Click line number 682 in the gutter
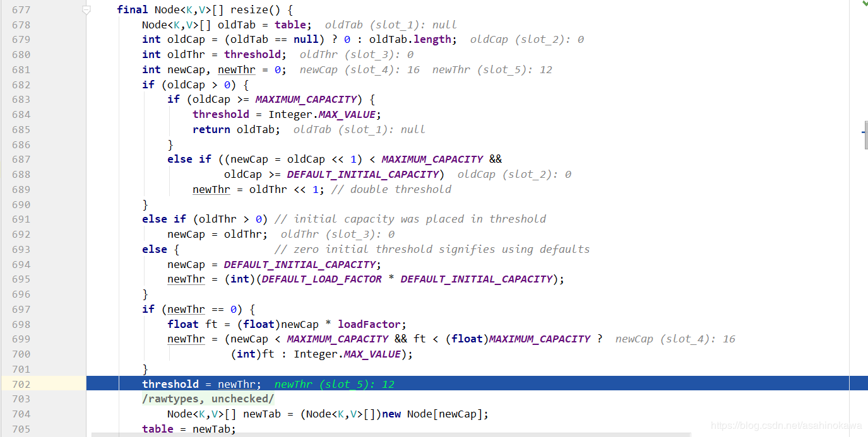This screenshot has height=437, width=868. coord(21,84)
